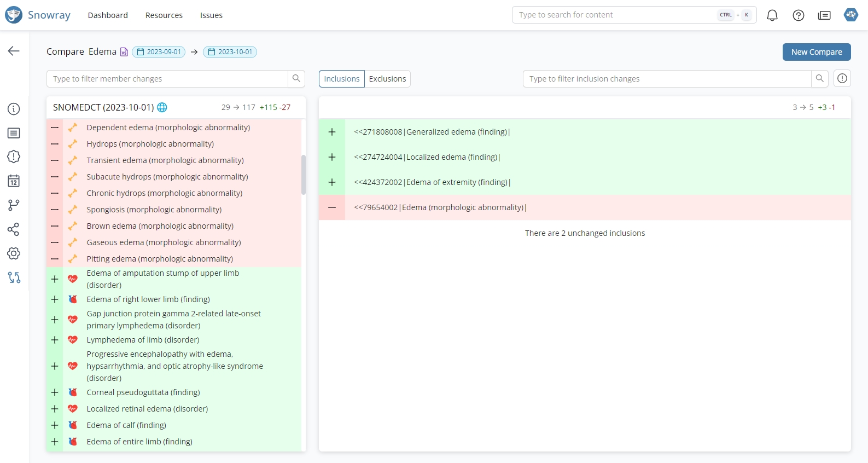Image resolution: width=868 pixels, height=463 pixels.
Task: Open the 2023-10-01 version date selector
Action: [x=230, y=52]
